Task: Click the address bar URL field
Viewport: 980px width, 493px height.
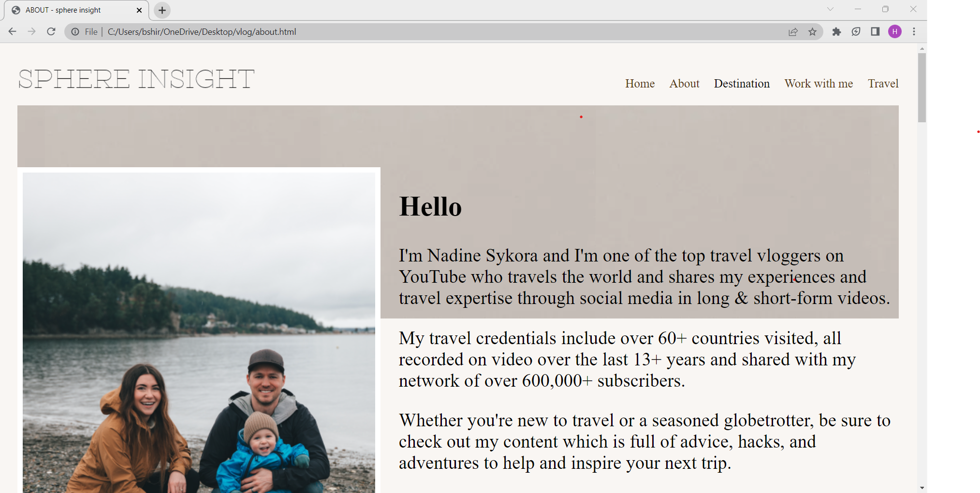Action: [387, 32]
